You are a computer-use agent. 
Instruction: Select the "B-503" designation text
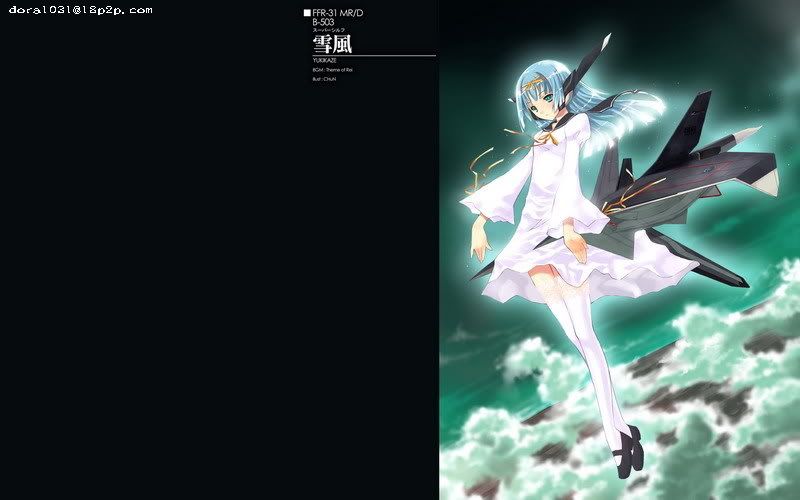(323, 22)
